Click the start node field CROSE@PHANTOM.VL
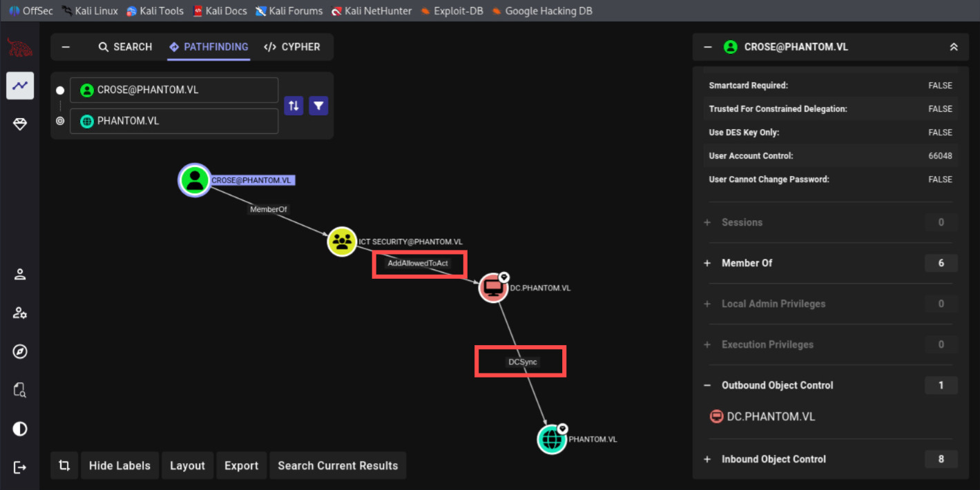The image size is (980, 490). [x=174, y=90]
